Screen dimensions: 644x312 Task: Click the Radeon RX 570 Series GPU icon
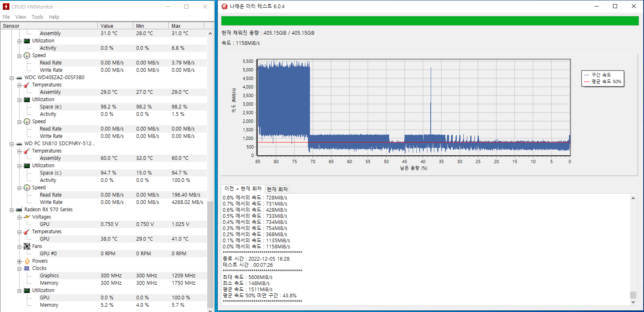(19, 210)
